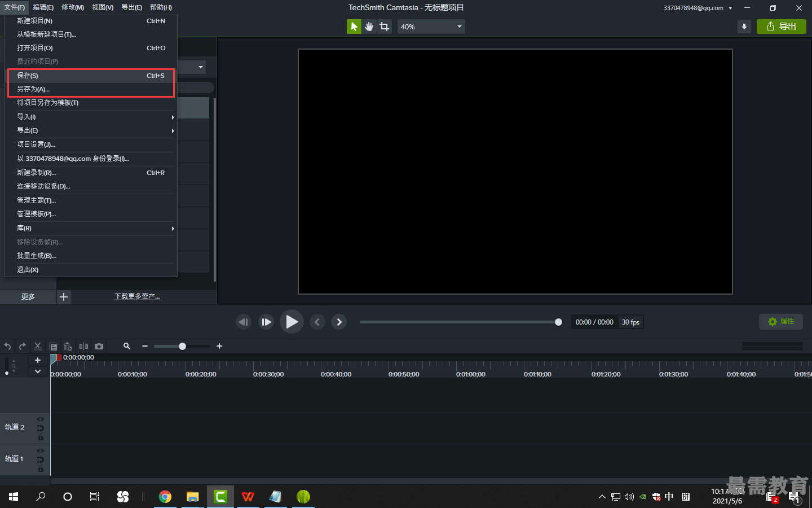The height and width of the screenshot is (508, 812).
Task: Click the next frame step button
Action: (266, 322)
